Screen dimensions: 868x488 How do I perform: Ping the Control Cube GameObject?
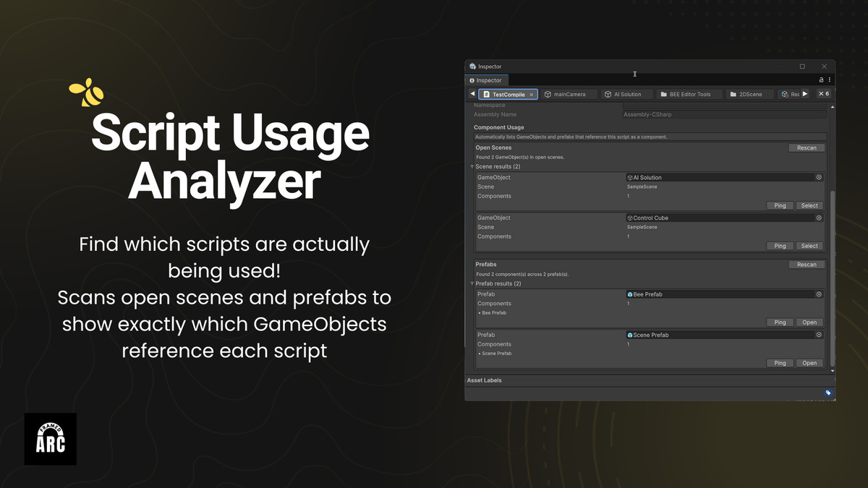(x=780, y=245)
